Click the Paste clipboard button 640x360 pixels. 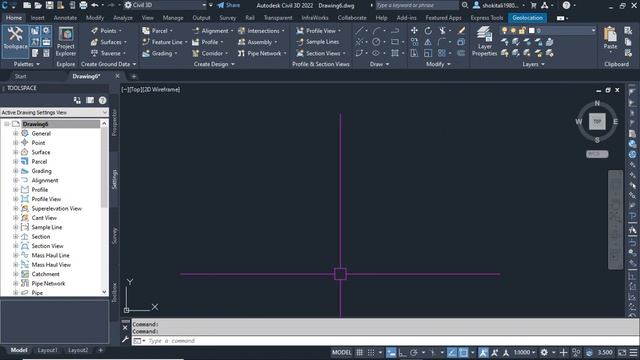610,38
